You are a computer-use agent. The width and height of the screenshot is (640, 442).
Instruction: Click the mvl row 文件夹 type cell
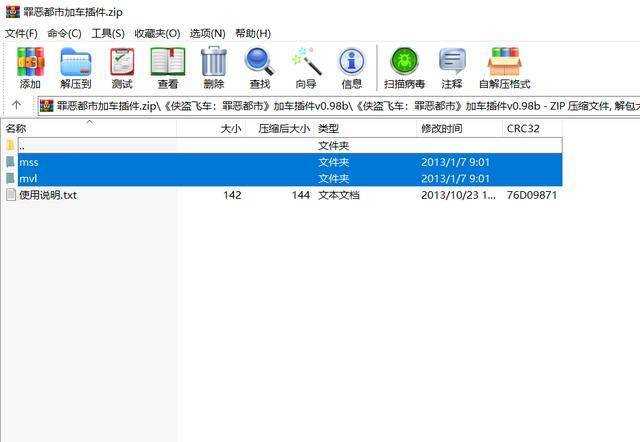(333, 178)
